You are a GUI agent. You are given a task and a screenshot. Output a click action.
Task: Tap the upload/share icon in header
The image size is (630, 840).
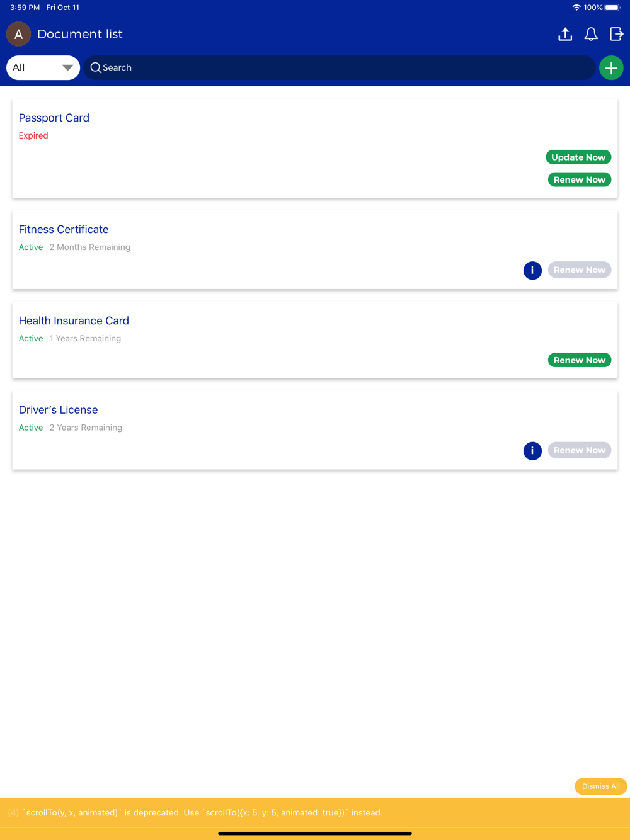[565, 34]
